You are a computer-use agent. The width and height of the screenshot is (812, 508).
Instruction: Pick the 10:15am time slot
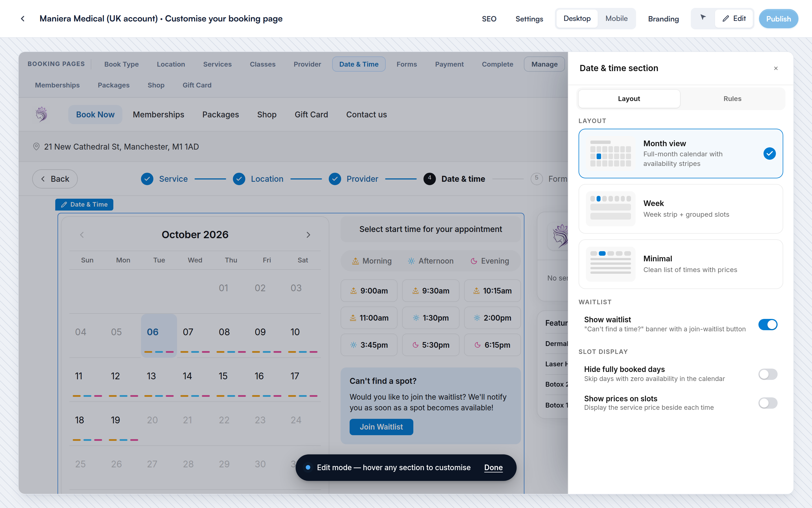[x=492, y=291]
